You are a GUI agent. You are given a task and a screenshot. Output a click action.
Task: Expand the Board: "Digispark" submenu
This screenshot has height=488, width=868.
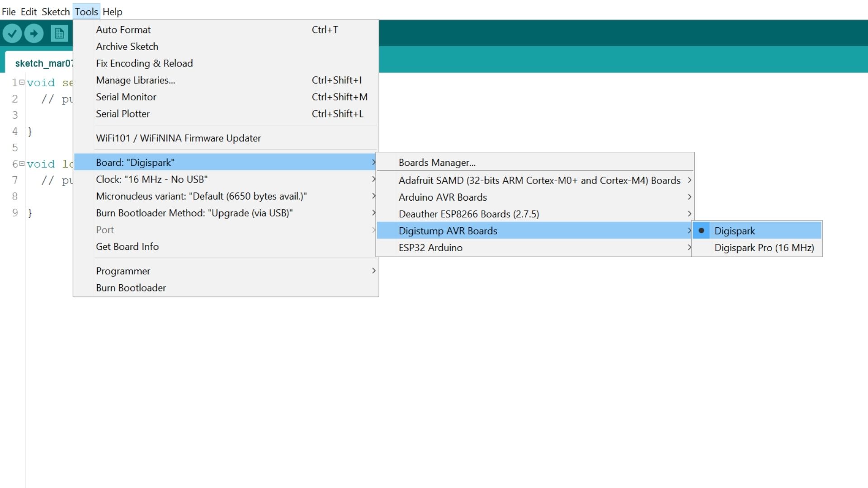point(226,162)
